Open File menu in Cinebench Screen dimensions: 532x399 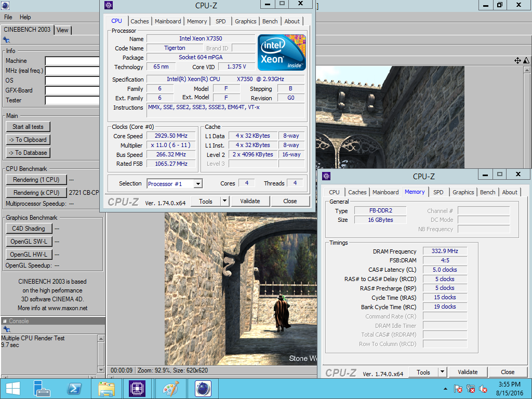pos(8,17)
